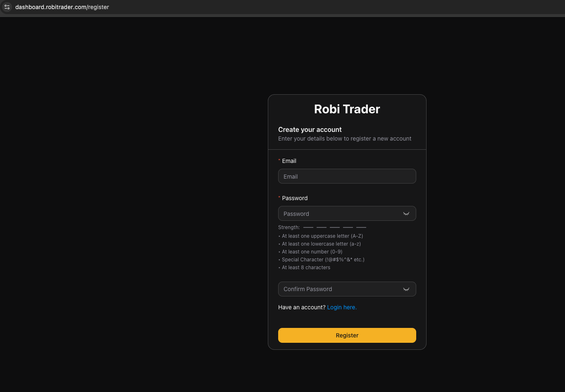Select the Confirm Password input field
The width and height of the screenshot is (565, 392).
[339, 289]
